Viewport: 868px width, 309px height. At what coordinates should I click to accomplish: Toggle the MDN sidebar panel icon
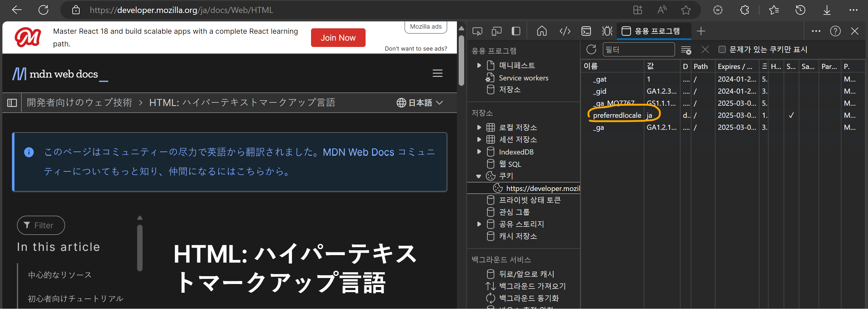tap(12, 103)
